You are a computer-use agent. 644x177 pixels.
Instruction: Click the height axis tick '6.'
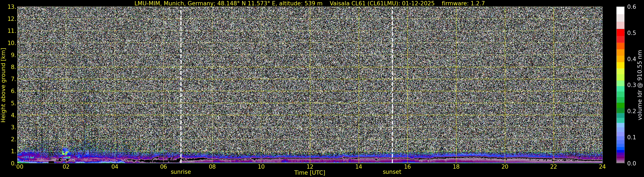[13, 91]
